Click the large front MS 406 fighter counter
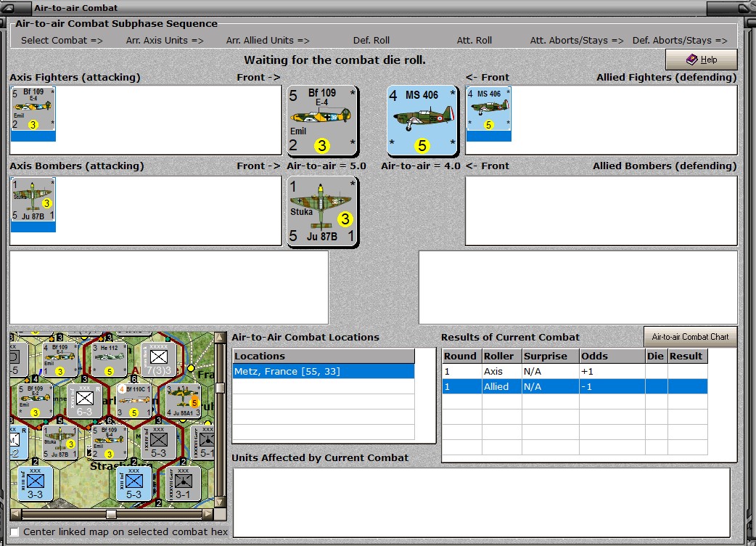 422,121
